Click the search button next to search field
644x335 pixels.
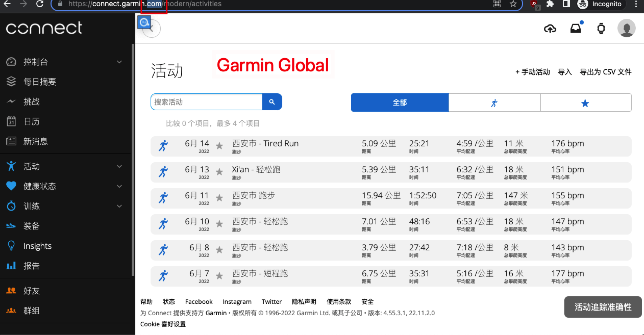(x=273, y=102)
